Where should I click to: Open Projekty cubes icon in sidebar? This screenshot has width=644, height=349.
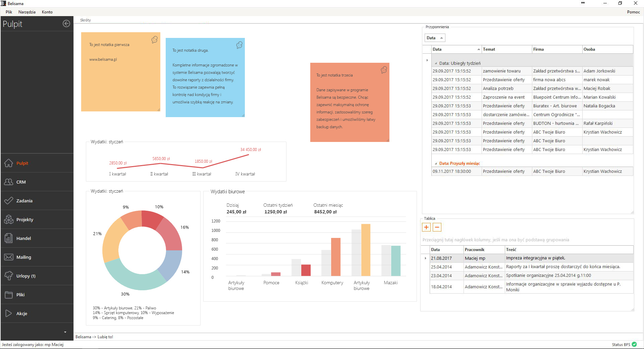coord(9,219)
